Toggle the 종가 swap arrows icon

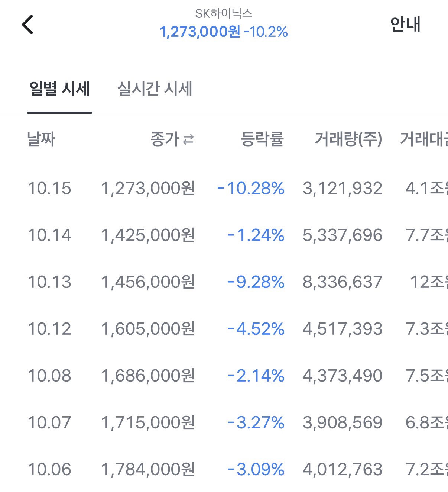point(188,140)
